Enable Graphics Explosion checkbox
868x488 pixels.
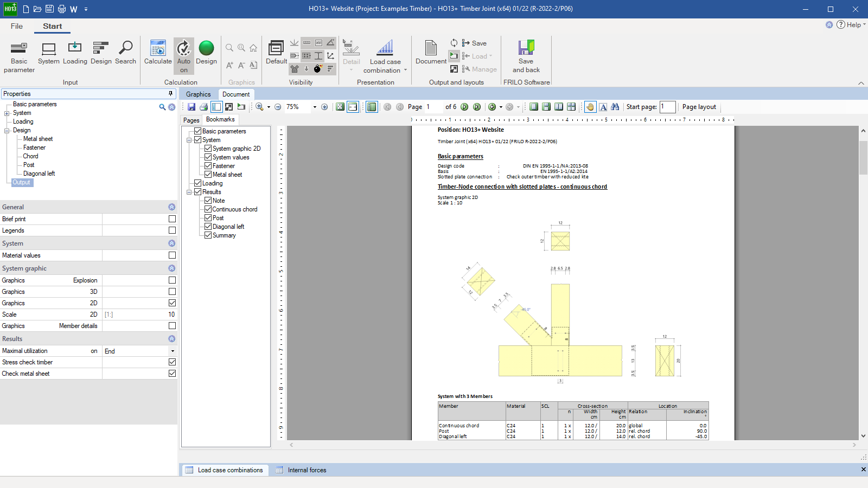172,280
